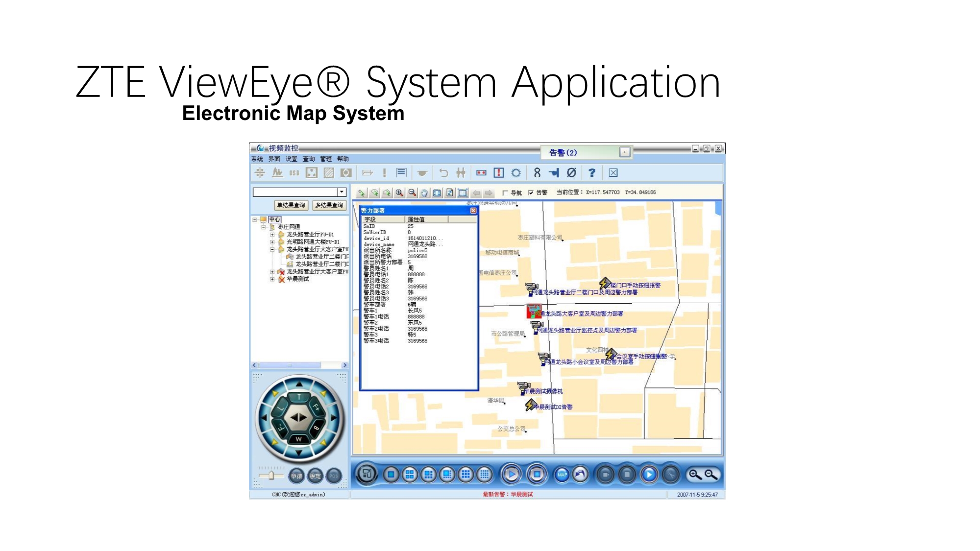Viewport: 980px width, 551px height.
Task: Open the 管理 menu
Action: click(x=326, y=159)
